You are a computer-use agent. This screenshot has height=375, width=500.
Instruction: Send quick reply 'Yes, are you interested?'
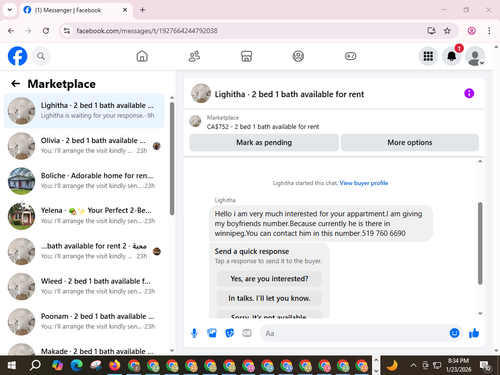tap(269, 278)
